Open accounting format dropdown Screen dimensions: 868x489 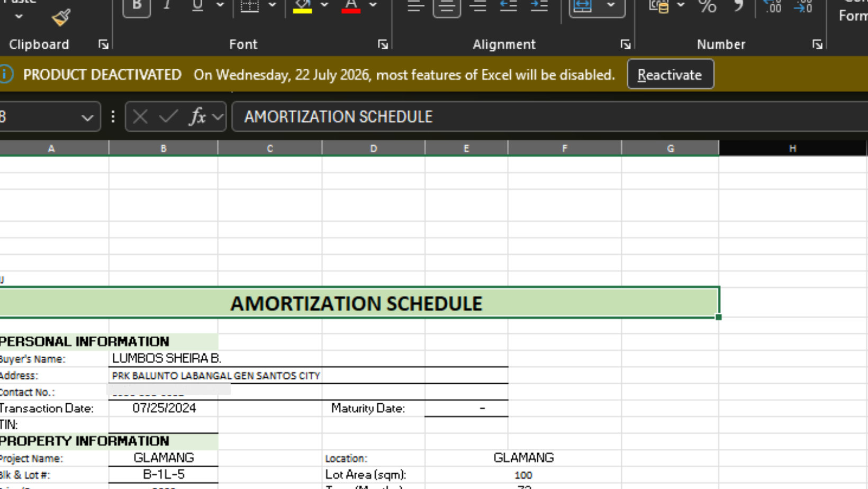pos(681,5)
